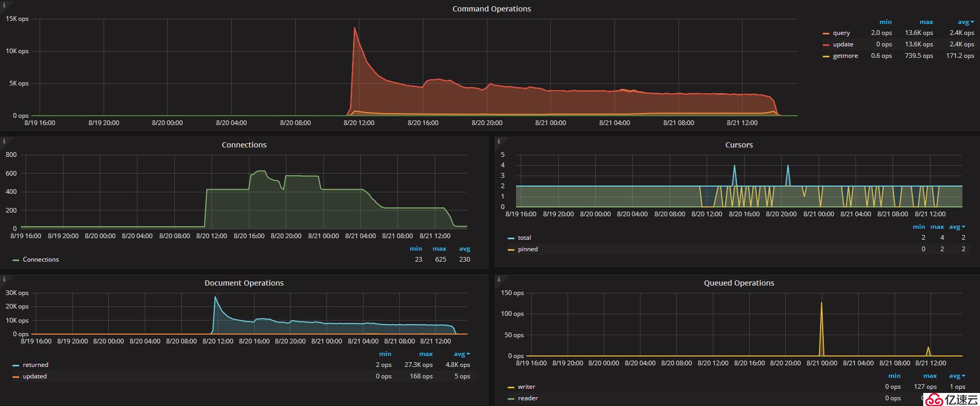Toggle the query series in the legend
Screen dimensions: 980x406
[841, 33]
